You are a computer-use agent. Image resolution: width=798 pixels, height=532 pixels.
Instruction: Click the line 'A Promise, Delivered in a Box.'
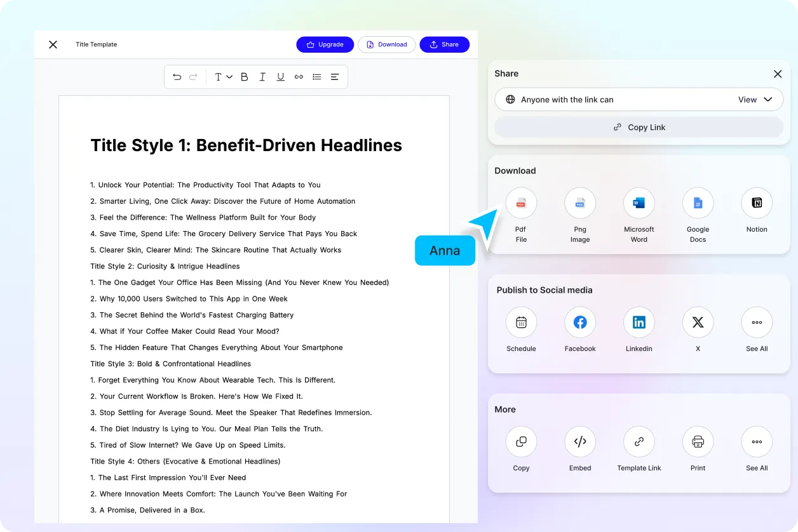pos(147,510)
